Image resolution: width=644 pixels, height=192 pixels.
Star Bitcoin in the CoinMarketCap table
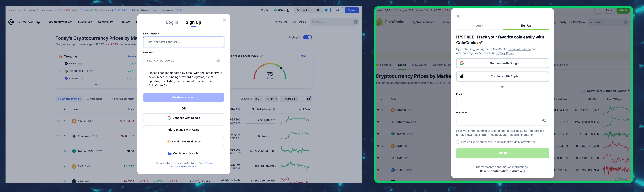point(58,121)
